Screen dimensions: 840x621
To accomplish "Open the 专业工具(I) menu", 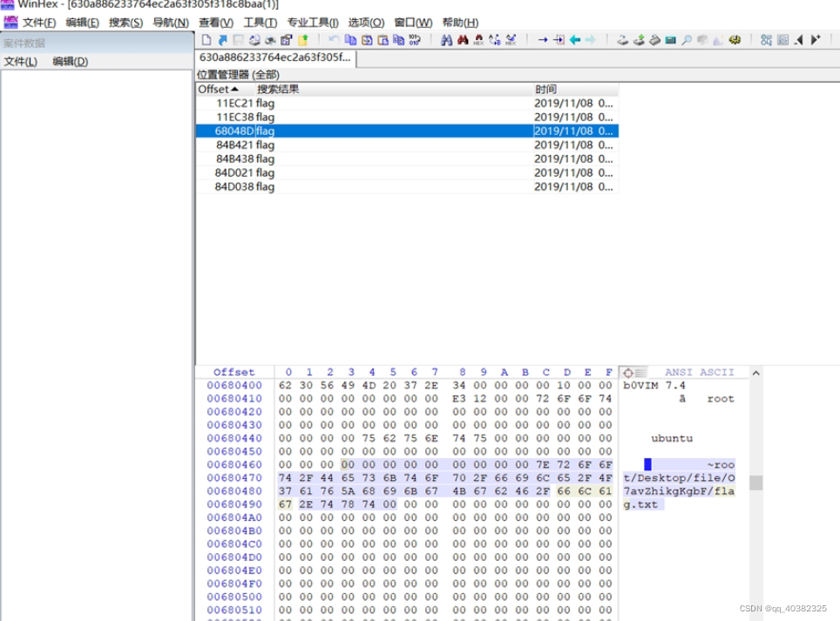I will click(x=313, y=23).
